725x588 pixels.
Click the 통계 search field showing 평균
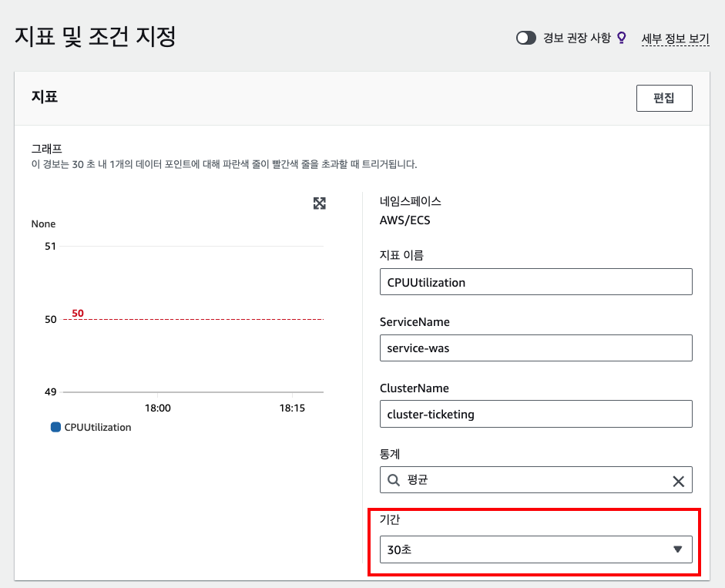536,480
